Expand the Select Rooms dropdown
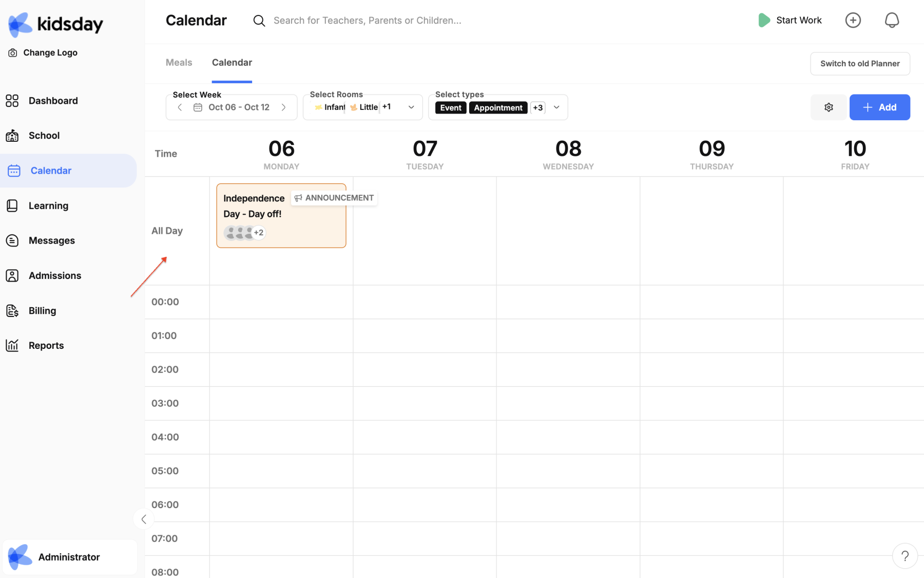Screen dimensions: 924x578 411,107
